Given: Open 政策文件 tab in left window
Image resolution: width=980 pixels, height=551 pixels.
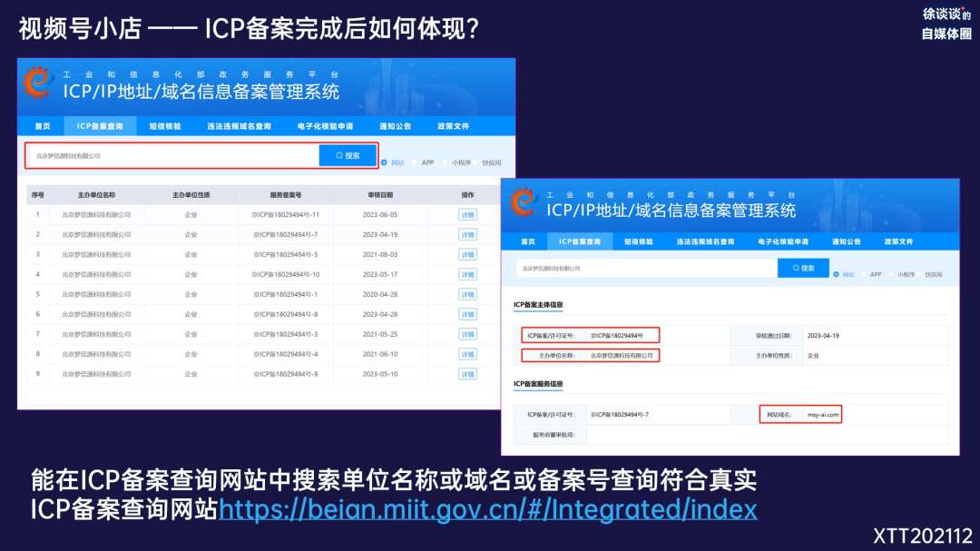Looking at the screenshot, I should pos(453,126).
